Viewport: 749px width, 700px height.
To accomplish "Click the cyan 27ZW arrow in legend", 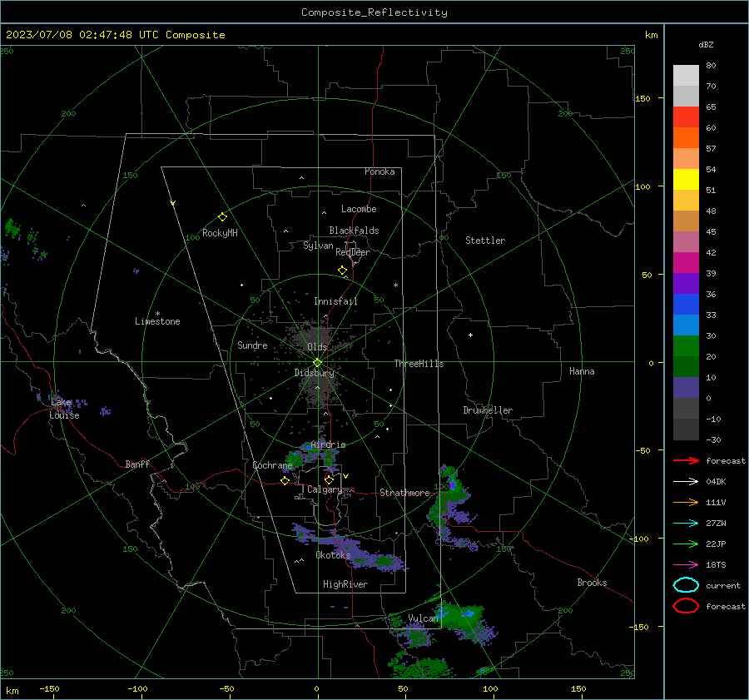I will (686, 523).
